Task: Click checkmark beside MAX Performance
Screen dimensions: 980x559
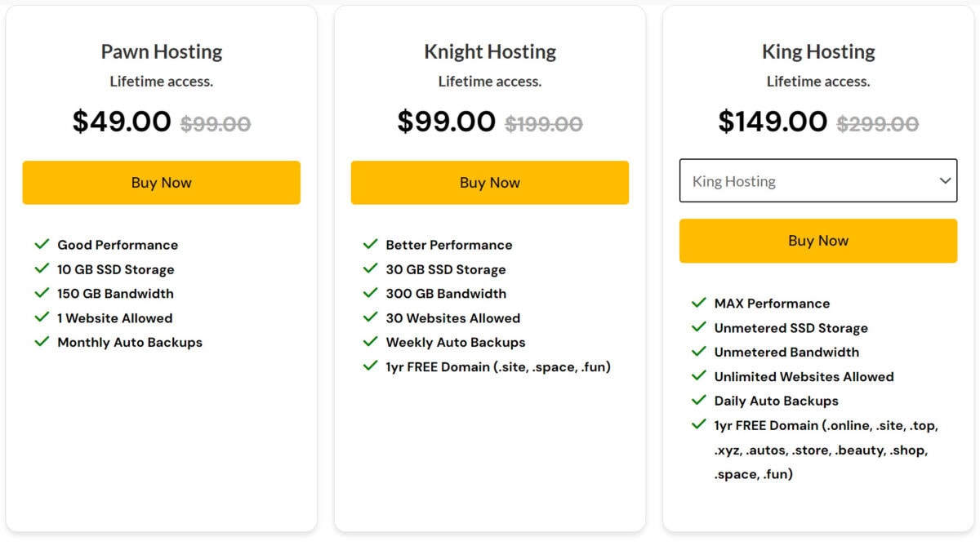Action: (698, 303)
